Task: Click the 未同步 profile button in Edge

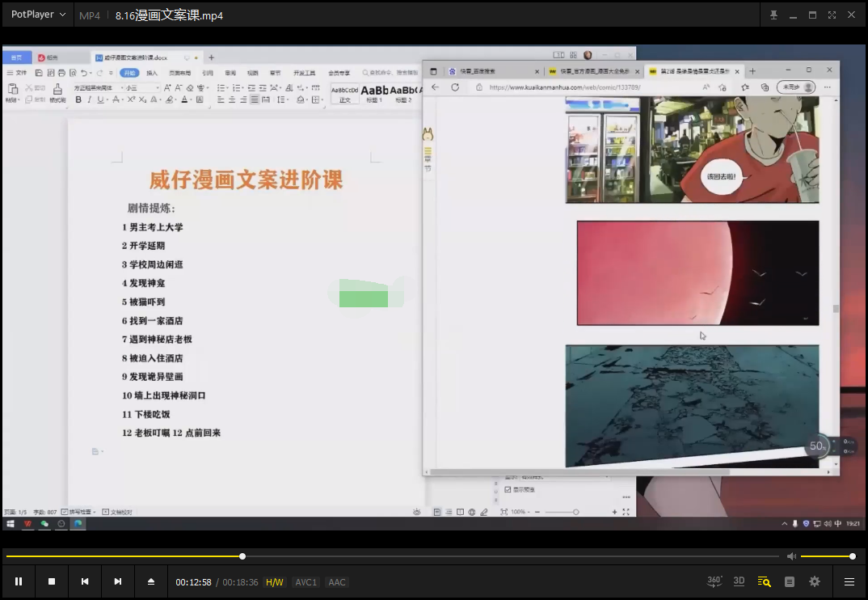Action: coord(796,87)
